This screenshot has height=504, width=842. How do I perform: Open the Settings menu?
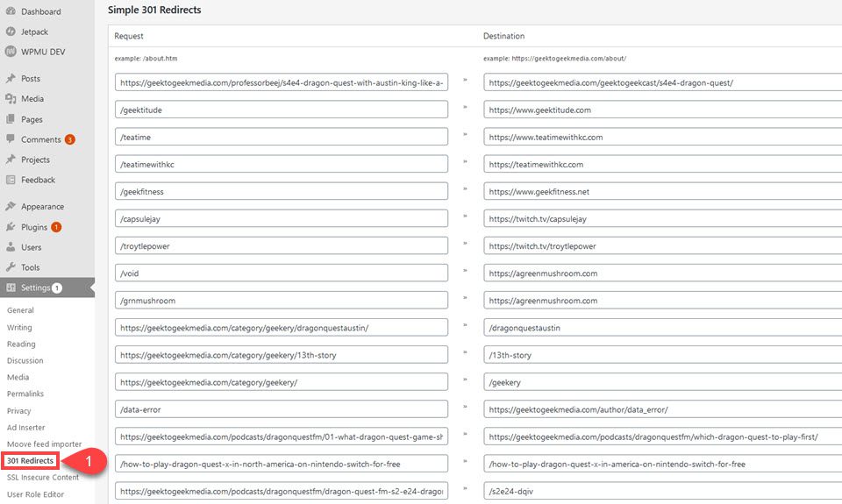(x=35, y=287)
